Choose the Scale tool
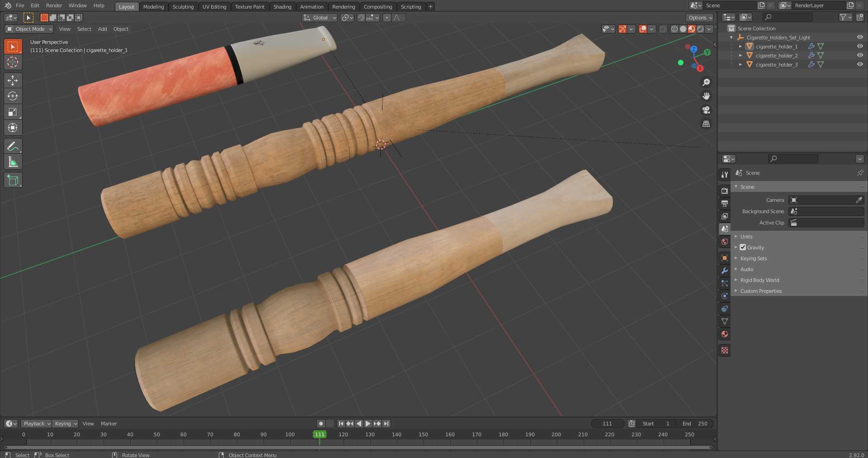The image size is (868, 458). (x=13, y=112)
